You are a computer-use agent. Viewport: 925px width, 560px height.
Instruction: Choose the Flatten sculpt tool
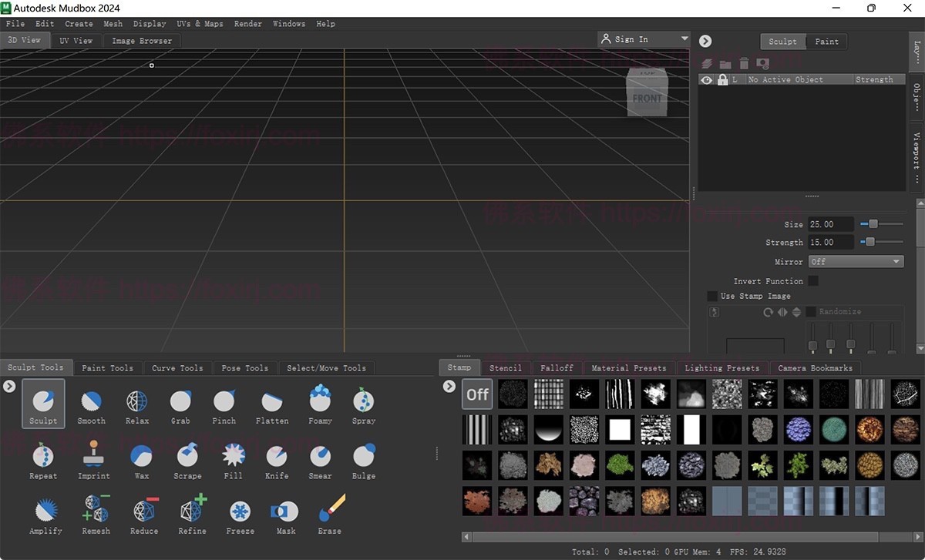coord(271,403)
